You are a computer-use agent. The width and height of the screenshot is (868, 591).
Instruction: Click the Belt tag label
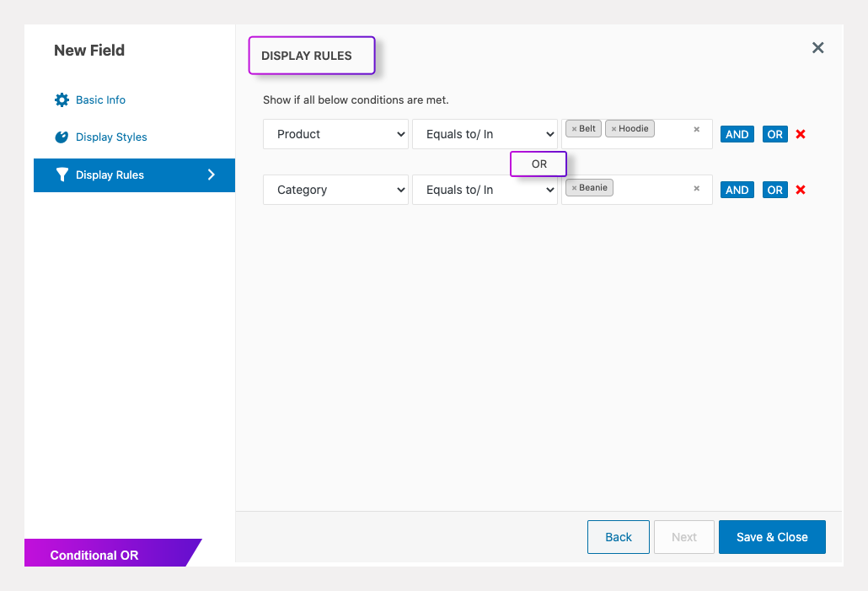tap(587, 128)
